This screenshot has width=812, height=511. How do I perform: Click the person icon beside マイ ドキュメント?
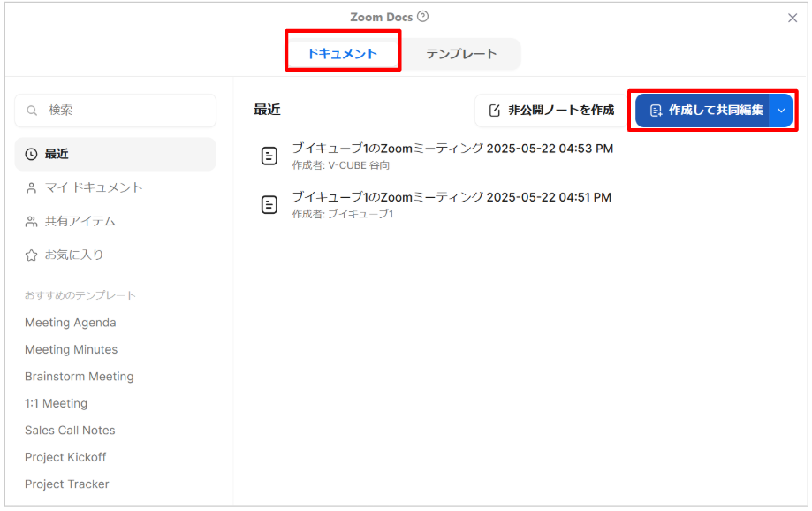[32, 188]
